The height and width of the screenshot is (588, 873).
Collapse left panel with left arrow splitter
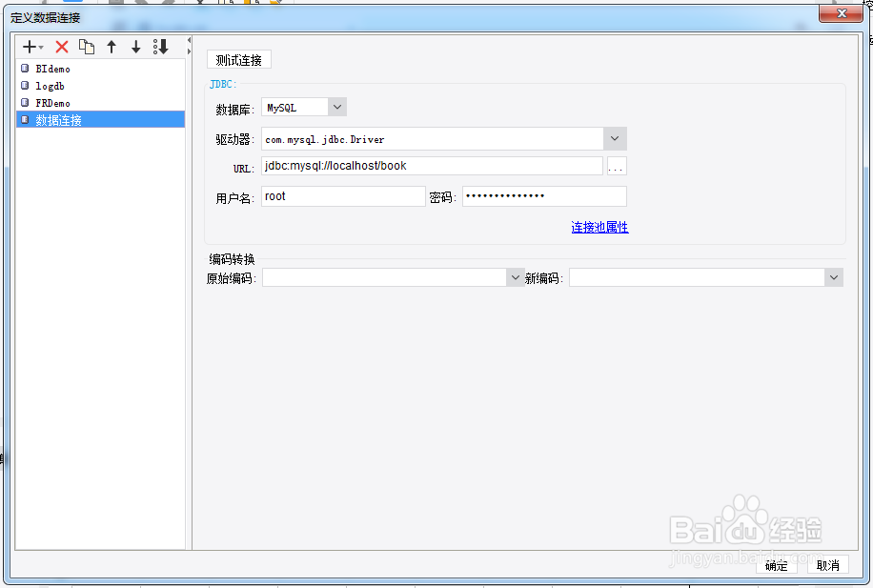click(x=189, y=40)
